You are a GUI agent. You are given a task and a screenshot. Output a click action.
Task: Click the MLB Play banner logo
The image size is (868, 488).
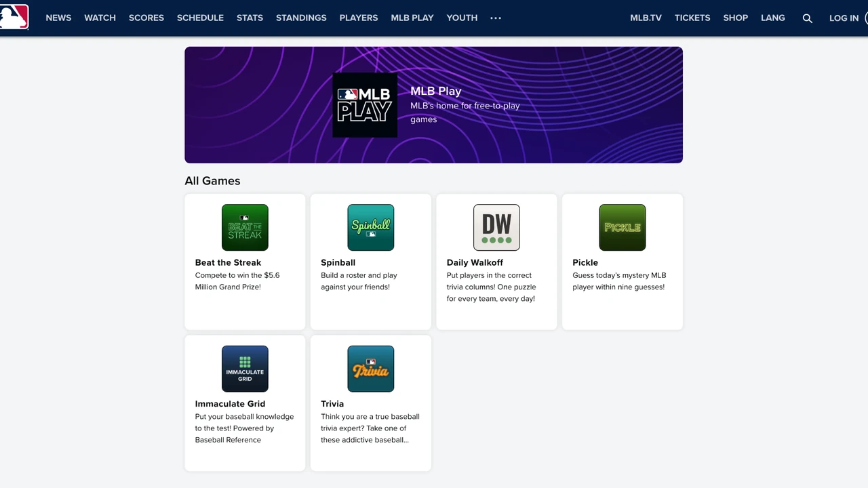365,105
